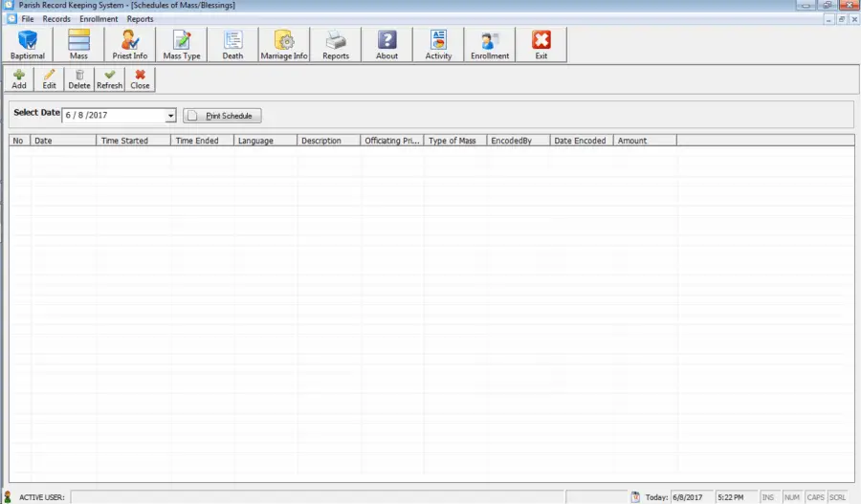Click the active user status icon

[x=7, y=497]
